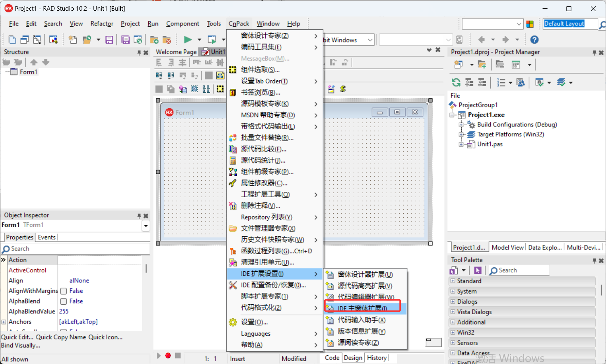606x364 pixels.
Task: Open the Refactor menu
Action: [x=102, y=24]
